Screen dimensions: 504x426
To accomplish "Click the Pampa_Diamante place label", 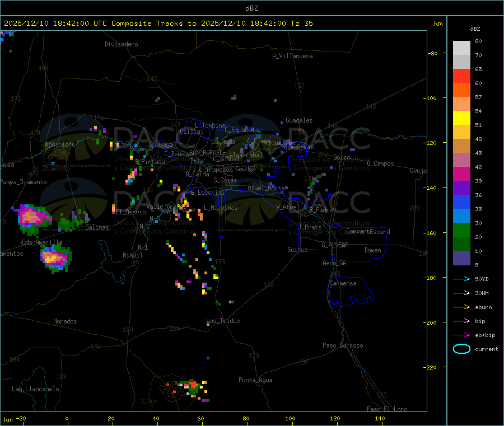I will tap(24, 182).
